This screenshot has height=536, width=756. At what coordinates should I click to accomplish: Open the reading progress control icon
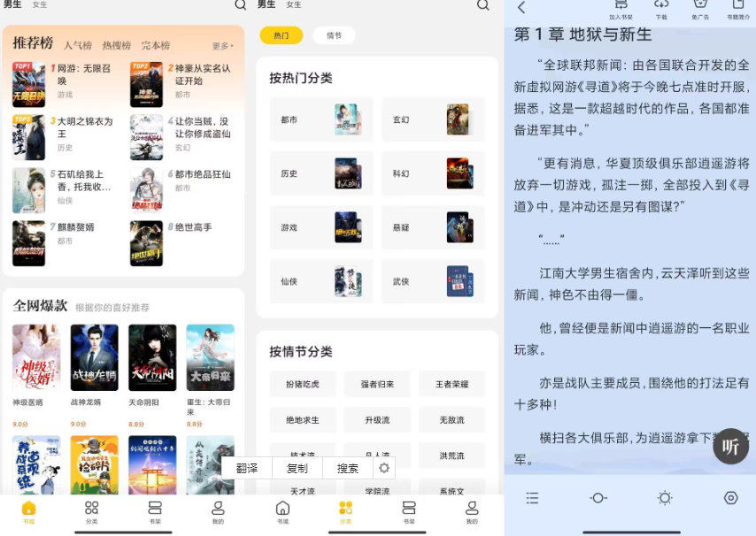[598, 498]
